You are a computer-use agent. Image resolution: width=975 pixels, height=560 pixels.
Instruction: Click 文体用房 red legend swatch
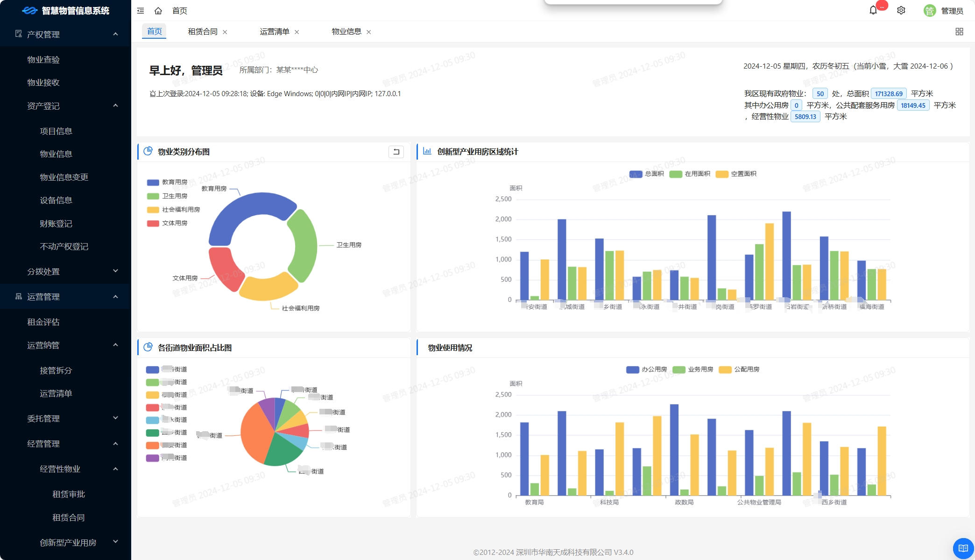(153, 224)
